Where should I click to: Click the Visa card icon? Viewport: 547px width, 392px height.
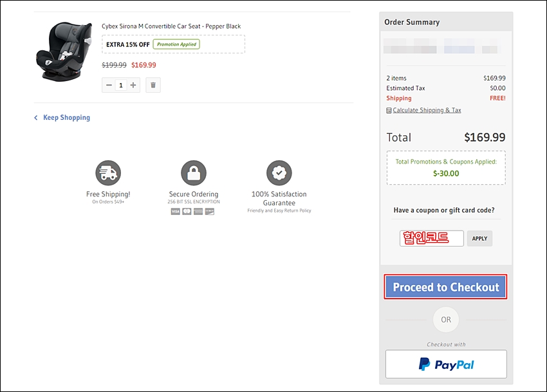[176, 212]
